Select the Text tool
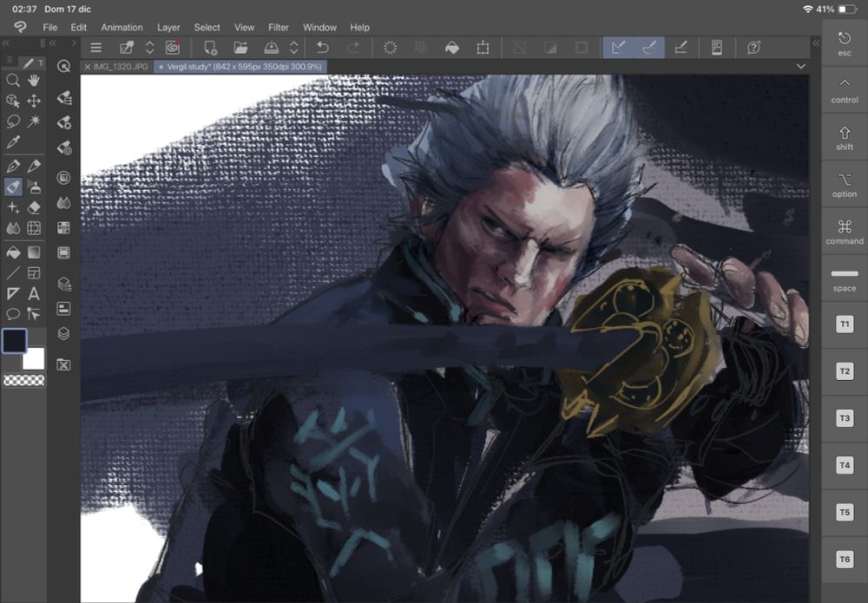This screenshot has width=868, height=603. [34, 294]
